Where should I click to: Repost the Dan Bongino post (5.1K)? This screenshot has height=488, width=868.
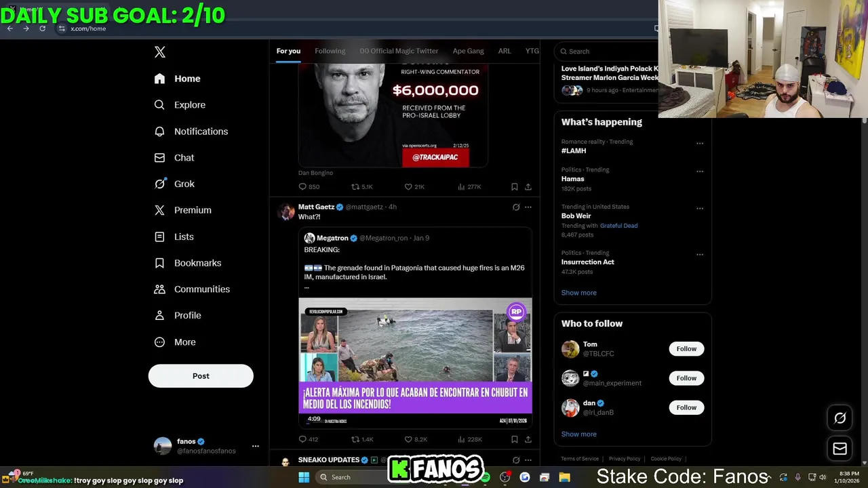pyautogui.click(x=361, y=186)
